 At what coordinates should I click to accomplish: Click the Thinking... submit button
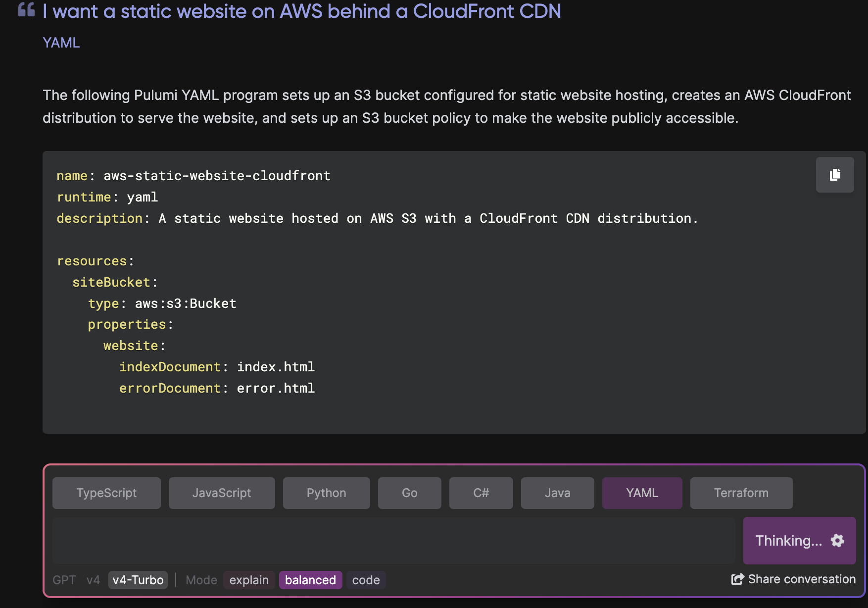[x=799, y=541]
